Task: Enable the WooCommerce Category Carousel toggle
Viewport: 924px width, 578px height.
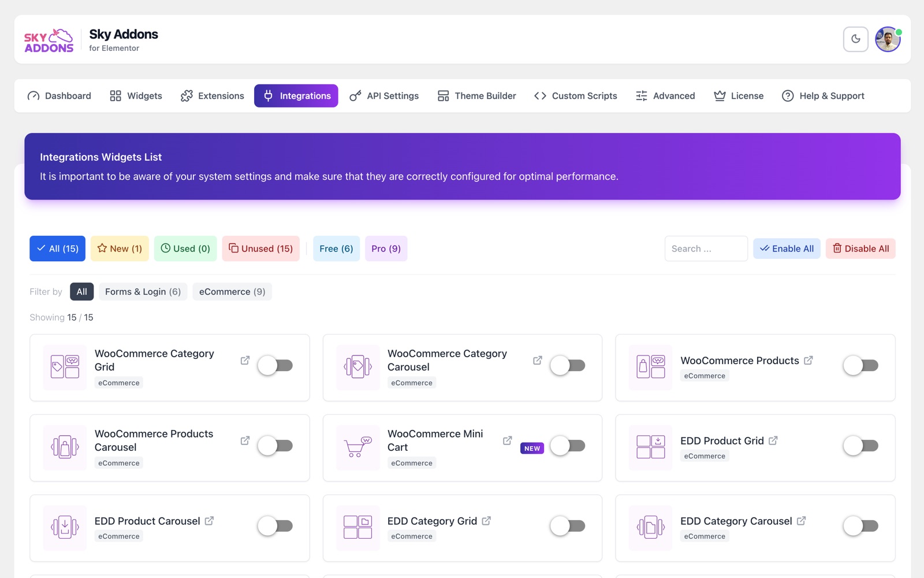Action: click(x=568, y=365)
